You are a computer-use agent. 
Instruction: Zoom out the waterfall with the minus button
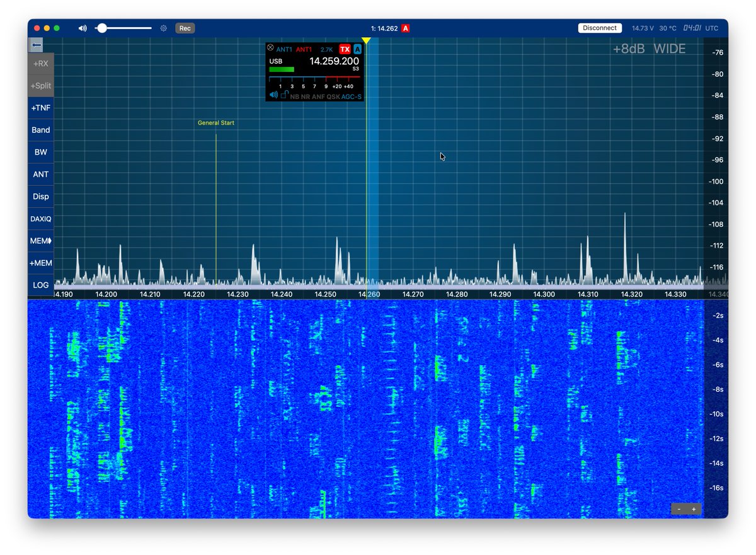coord(679,509)
